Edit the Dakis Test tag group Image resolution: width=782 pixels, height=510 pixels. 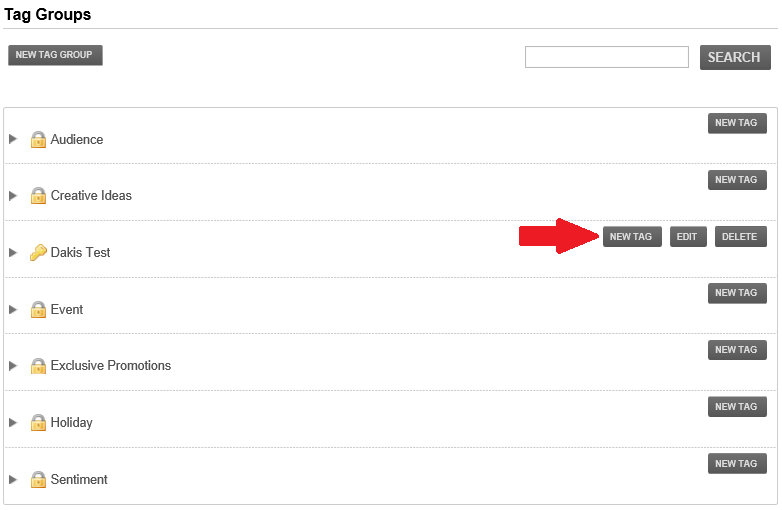coord(688,237)
